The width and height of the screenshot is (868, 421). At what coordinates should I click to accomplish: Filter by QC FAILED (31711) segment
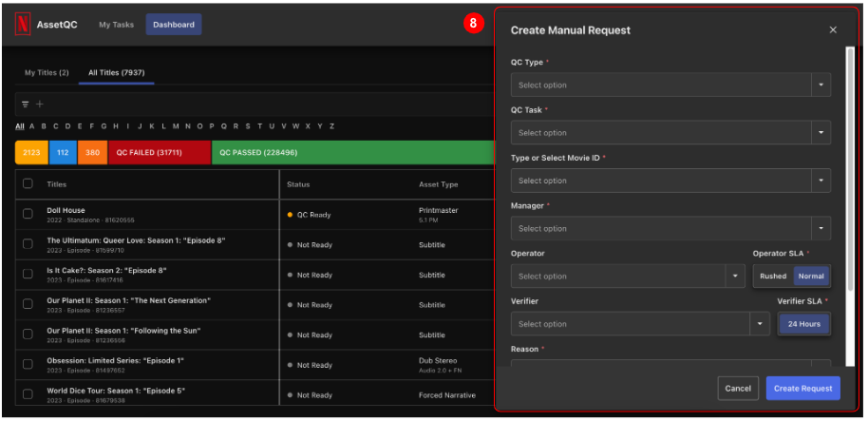click(x=160, y=152)
